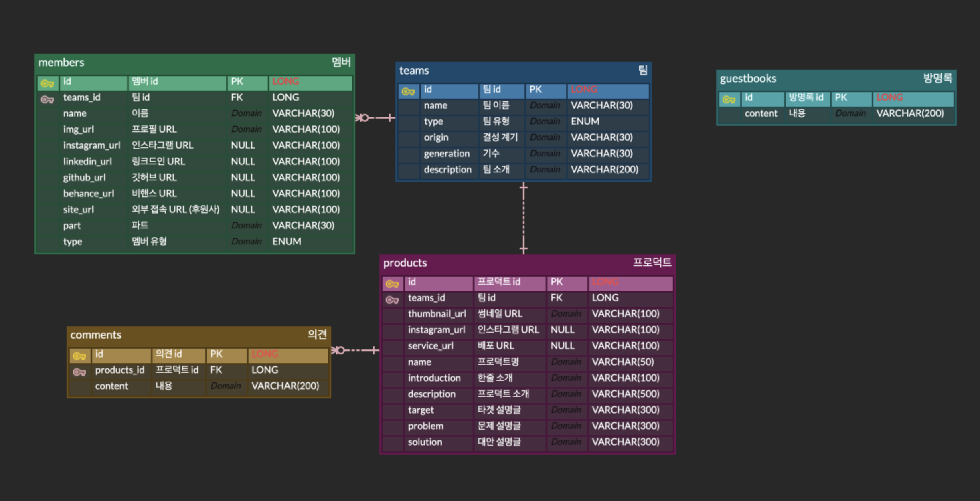Select thumbnail_url column in products table
Viewport: 980px width, 501px height.
[437, 314]
